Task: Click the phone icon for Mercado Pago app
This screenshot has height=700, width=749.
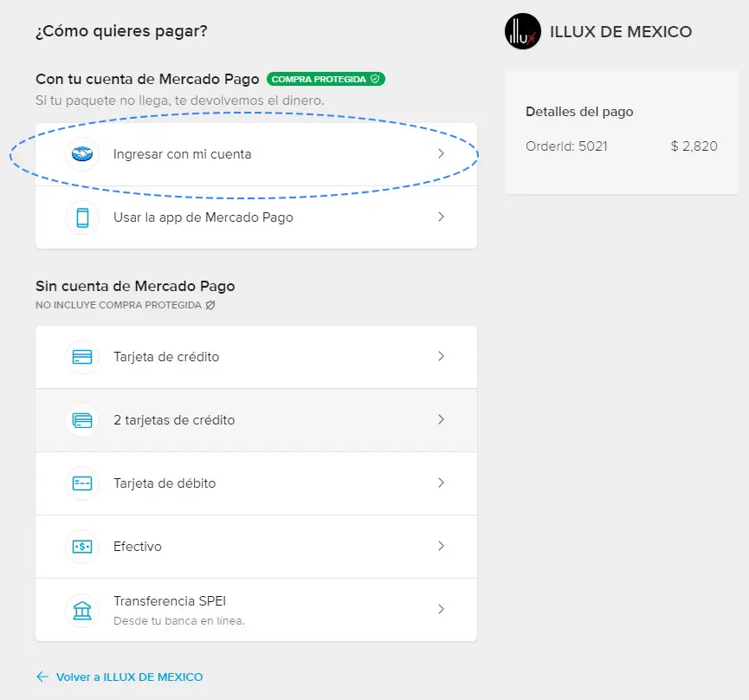Action: pyautogui.click(x=82, y=217)
